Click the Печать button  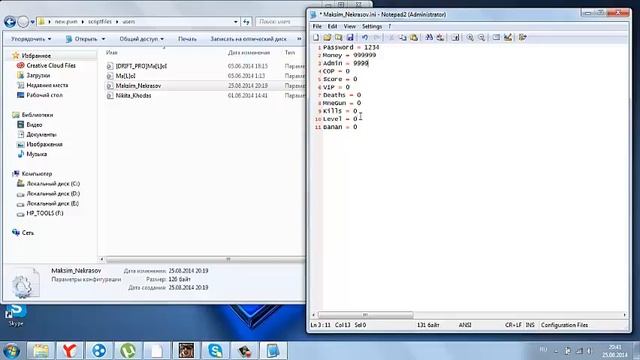click(x=187, y=39)
